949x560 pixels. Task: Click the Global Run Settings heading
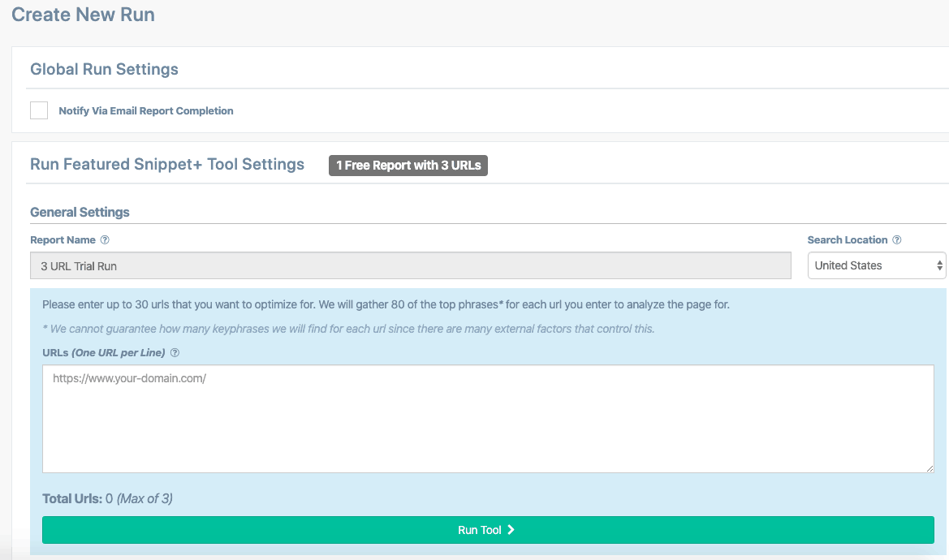pos(104,69)
